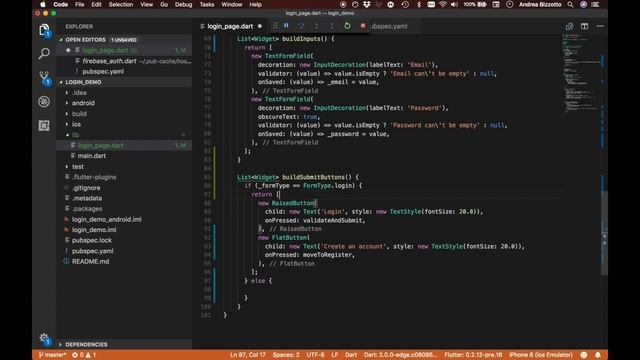
Task: Open the Manage gear icon
Action: click(44, 338)
